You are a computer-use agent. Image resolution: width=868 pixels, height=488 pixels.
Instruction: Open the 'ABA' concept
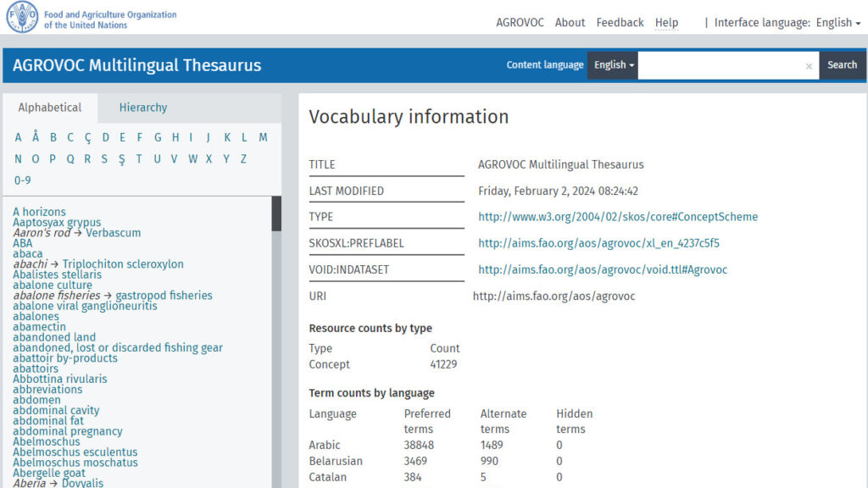pyautogui.click(x=23, y=243)
